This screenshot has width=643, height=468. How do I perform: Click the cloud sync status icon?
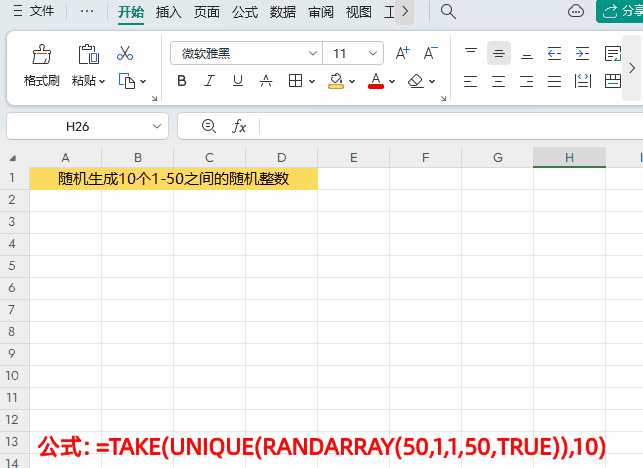click(576, 11)
